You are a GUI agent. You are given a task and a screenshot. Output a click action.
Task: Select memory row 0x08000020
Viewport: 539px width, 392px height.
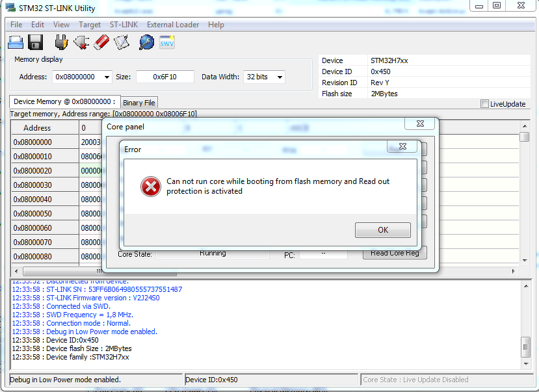tap(45, 171)
